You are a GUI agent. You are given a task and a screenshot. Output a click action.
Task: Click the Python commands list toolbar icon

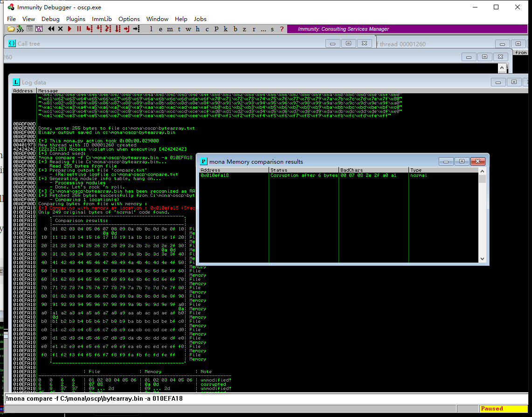click(29, 29)
